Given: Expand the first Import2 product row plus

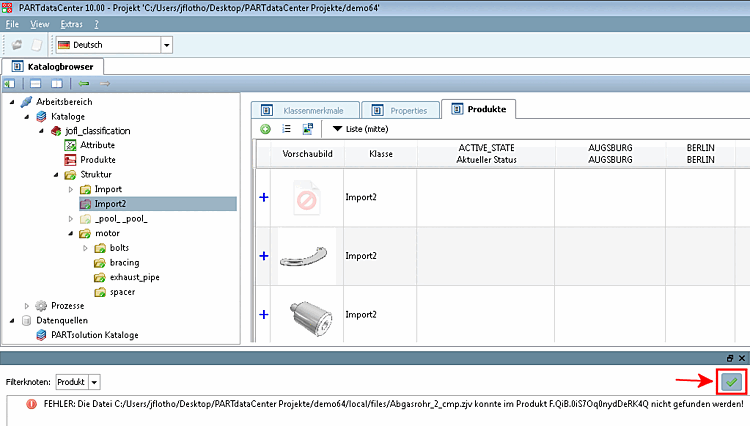Looking at the screenshot, I should [264, 197].
